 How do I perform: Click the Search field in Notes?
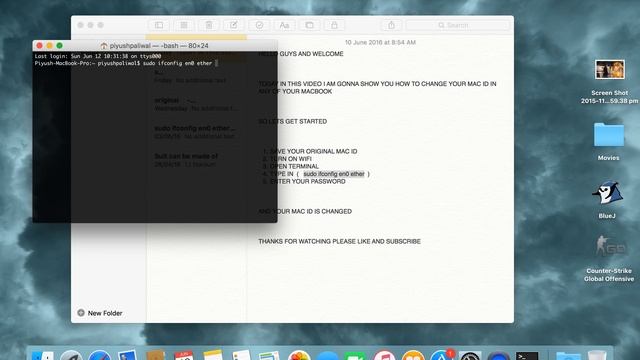pyautogui.click(x=458, y=25)
